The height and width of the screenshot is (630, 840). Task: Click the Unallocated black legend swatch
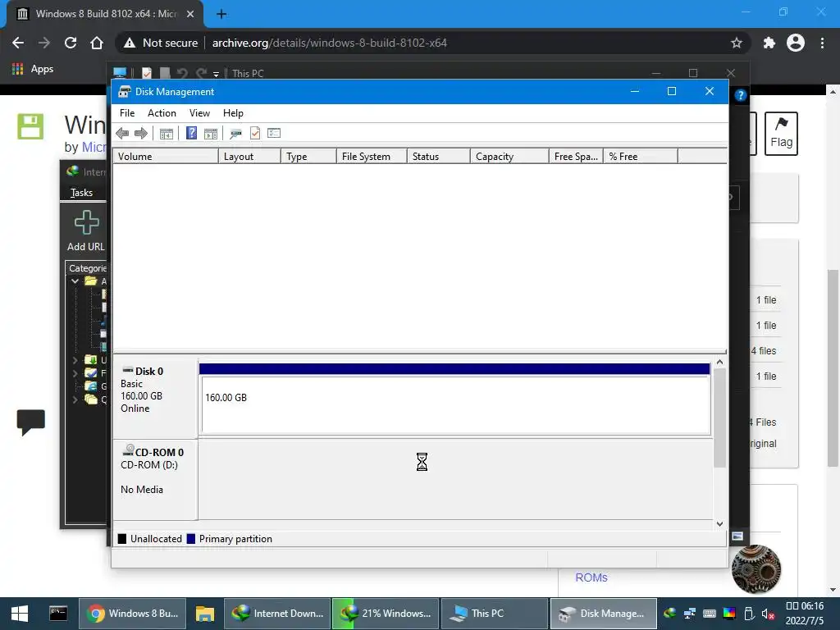click(x=122, y=539)
